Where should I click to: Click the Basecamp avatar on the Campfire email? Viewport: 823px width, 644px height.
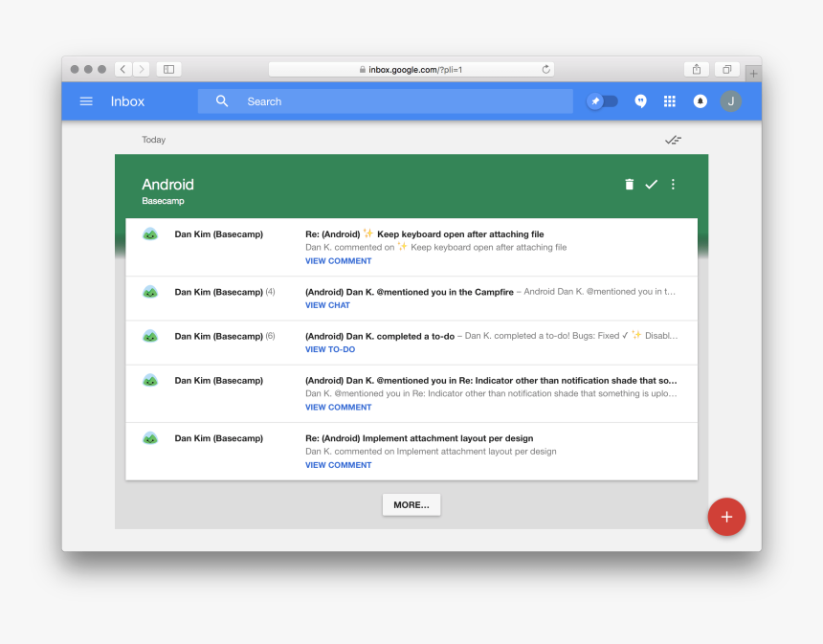point(150,292)
